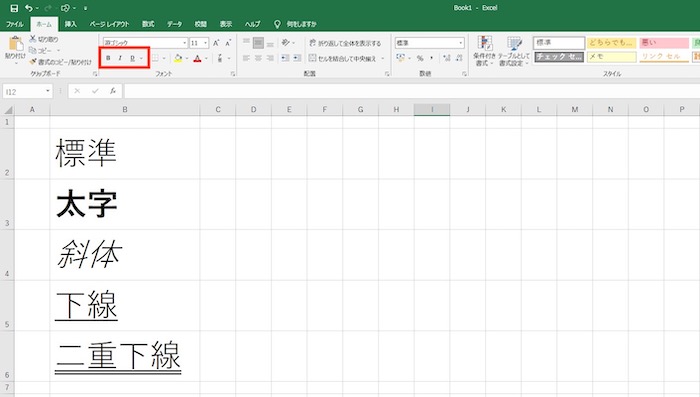Click 折り返して全体を表示する wrap text
Viewport: 700px width, 397px height.
pyautogui.click(x=345, y=43)
